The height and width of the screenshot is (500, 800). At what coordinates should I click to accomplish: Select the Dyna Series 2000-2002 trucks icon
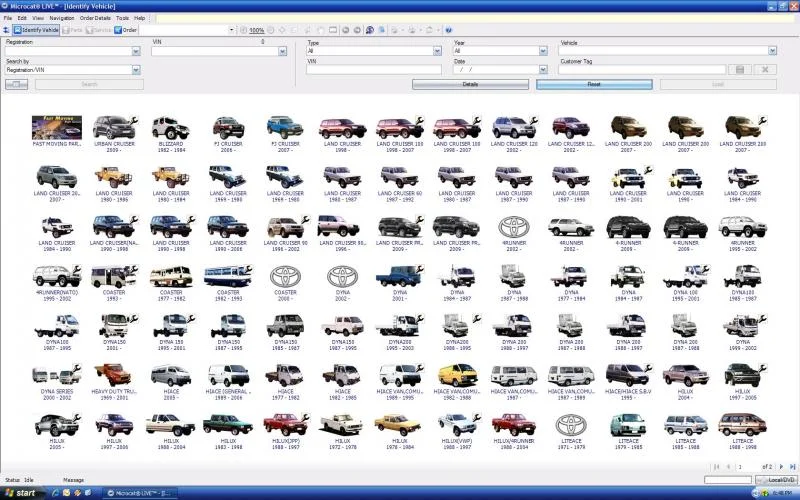click(57, 376)
